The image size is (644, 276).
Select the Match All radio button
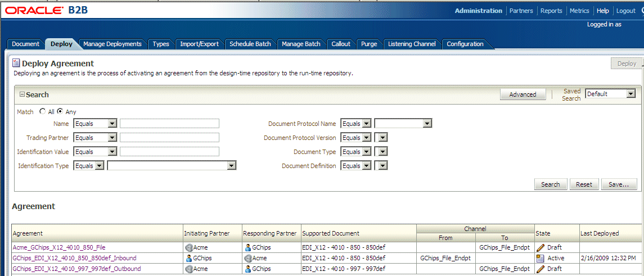pyautogui.click(x=42, y=111)
